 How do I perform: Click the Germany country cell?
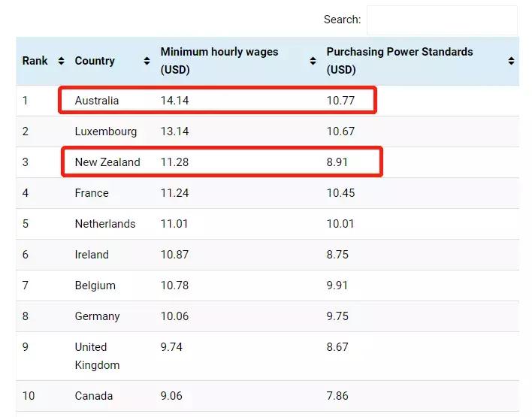click(x=97, y=316)
